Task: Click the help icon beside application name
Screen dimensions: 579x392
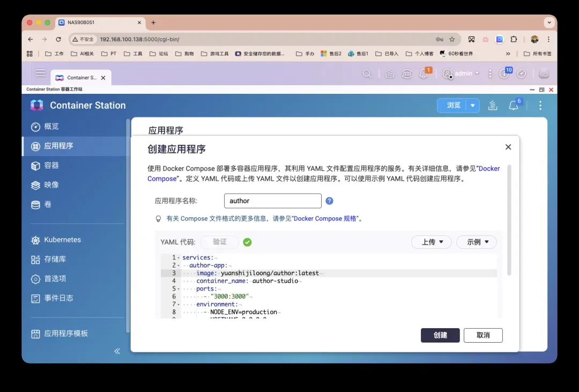Action: pyautogui.click(x=329, y=201)
